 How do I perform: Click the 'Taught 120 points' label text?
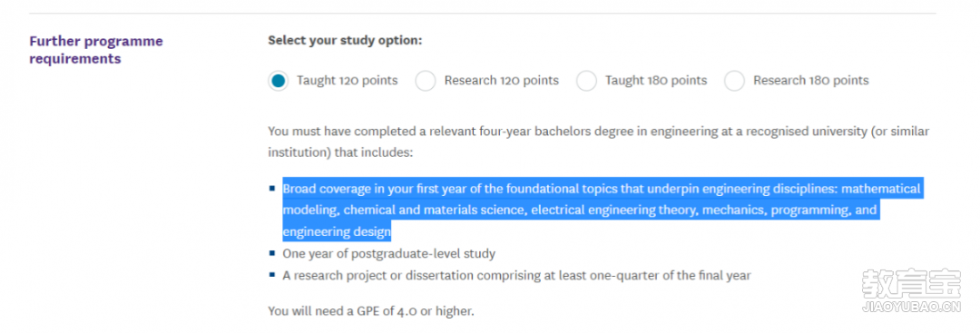(347, 81)
